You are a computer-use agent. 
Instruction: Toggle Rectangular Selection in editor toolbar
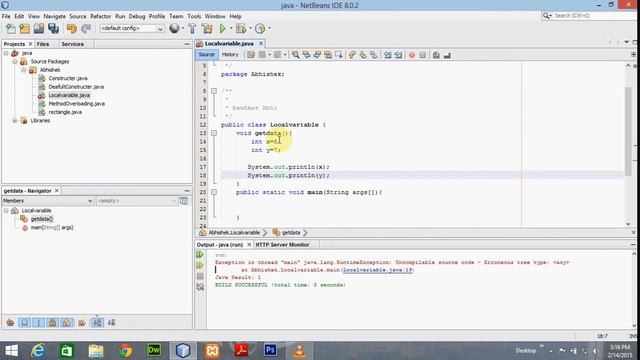[338, 55]
